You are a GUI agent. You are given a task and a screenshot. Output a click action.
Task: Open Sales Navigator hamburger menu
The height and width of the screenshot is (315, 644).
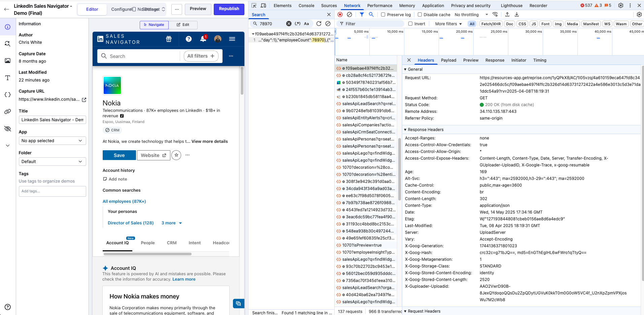232,39
